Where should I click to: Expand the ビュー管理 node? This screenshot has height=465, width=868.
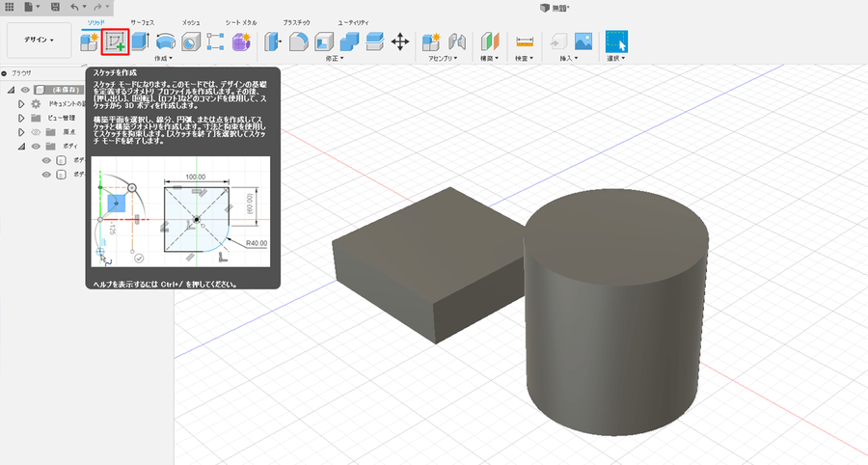[21, 118]
